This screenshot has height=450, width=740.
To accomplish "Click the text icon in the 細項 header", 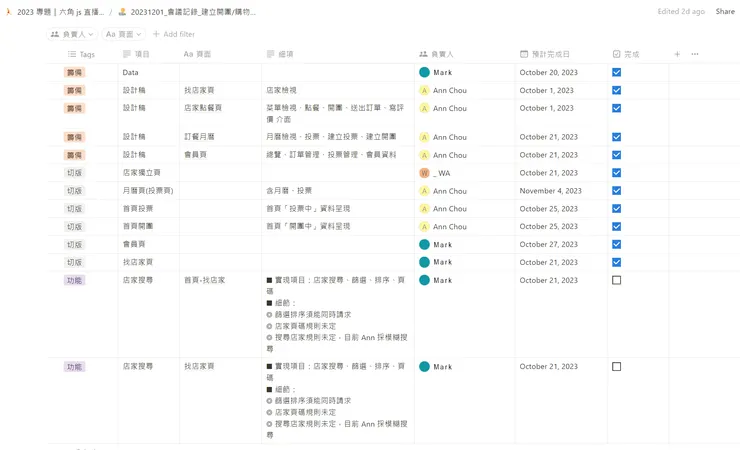I will point(270,54).
